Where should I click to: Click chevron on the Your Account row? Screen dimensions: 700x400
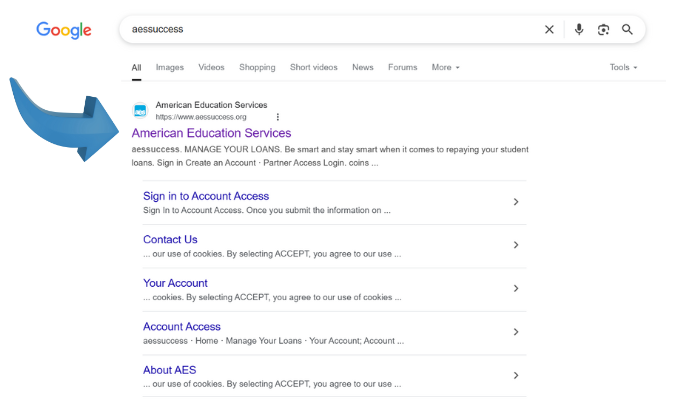click(516, 288)
